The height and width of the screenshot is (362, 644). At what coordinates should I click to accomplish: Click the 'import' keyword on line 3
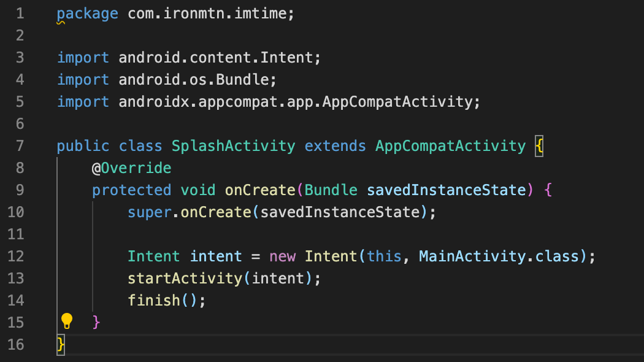click(83, 58)
